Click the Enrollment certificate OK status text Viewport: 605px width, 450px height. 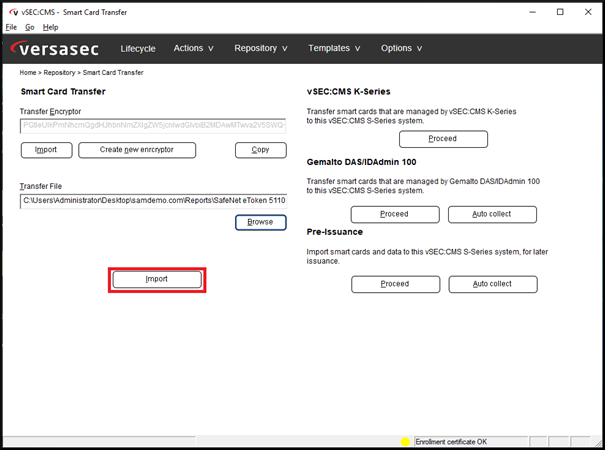click(451, 442)
